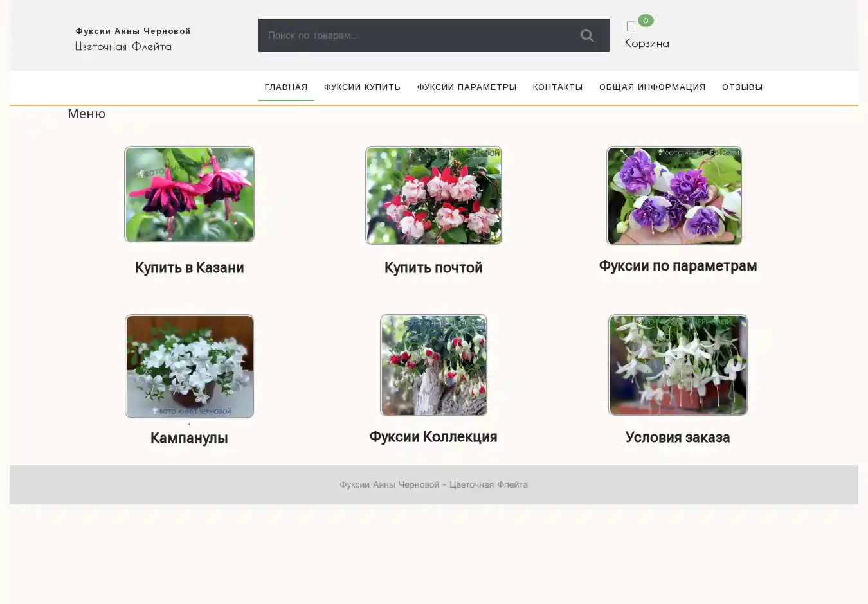Image resolution: width=868 pixels, height=604 pixels.
Task: Open the shopping cart icon
Action: click(631, 26)
